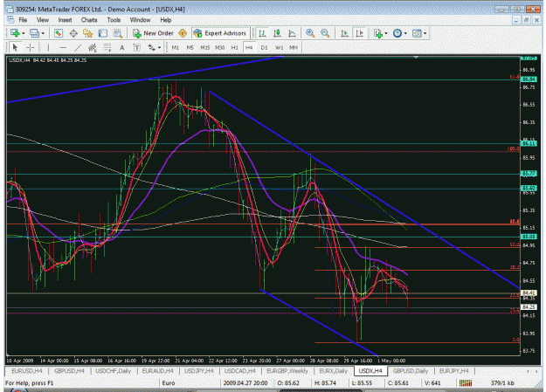Select the Draw Text 'A' tool
The width and height of the screenshot is (546, 392).
[122, 48]
